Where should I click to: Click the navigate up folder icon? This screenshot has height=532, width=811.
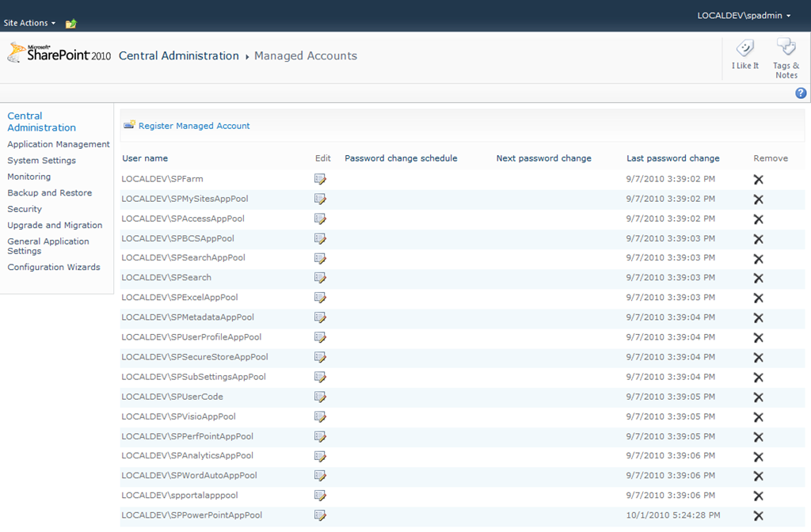tap(71, 23)
